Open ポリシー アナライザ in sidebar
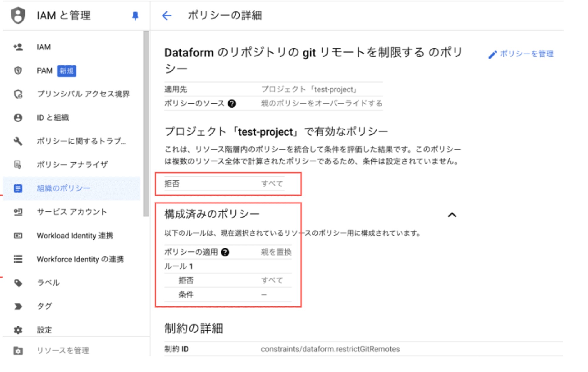Image resolution: width=588 pixels, height=372 pixels. click(71, 165)
